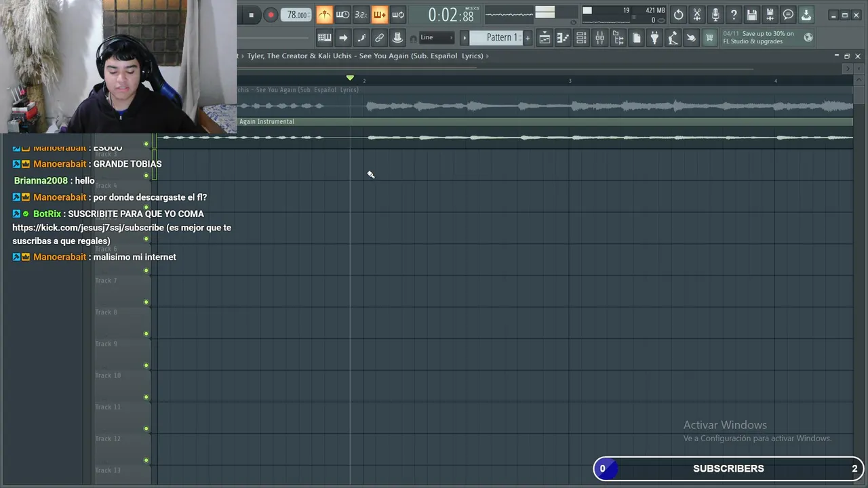Open the audio editor scissors icon

coord(697,15)
